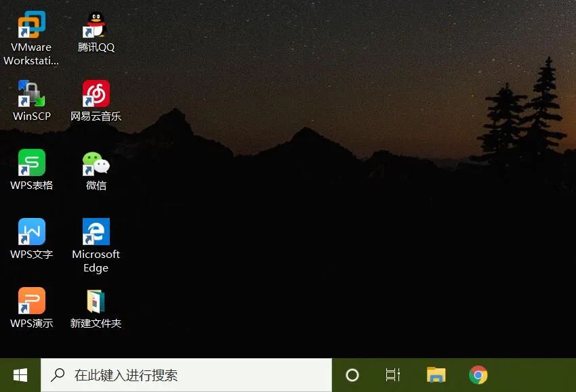The width and height of the screenshot is (576, 392).
Task: Select the WinSCP desktop shortcut label
Action: point(30,116)
